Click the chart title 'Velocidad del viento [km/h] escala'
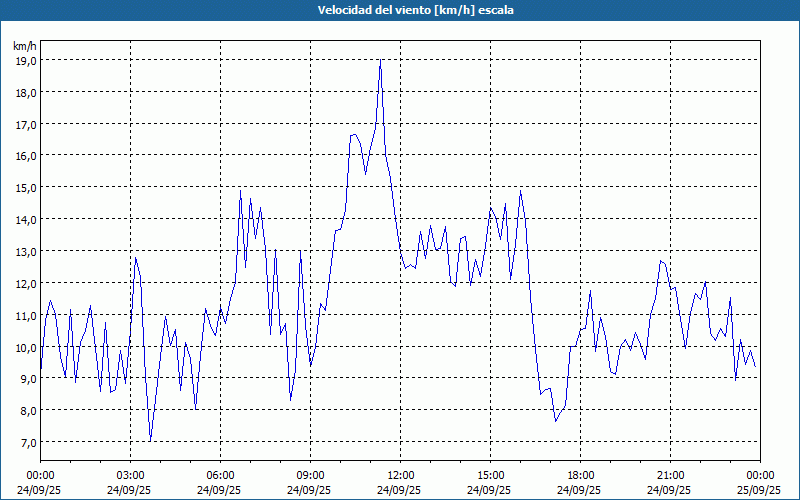 [x=400, y=10]
